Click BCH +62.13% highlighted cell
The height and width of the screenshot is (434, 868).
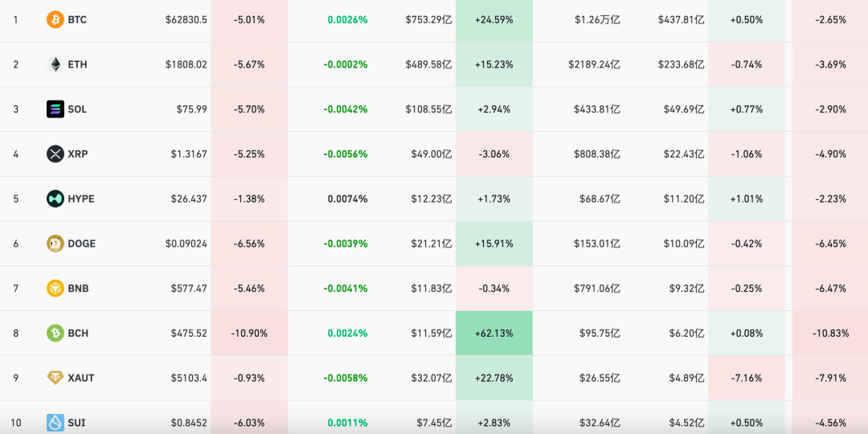pyautogui.click(x=494, y=333)
